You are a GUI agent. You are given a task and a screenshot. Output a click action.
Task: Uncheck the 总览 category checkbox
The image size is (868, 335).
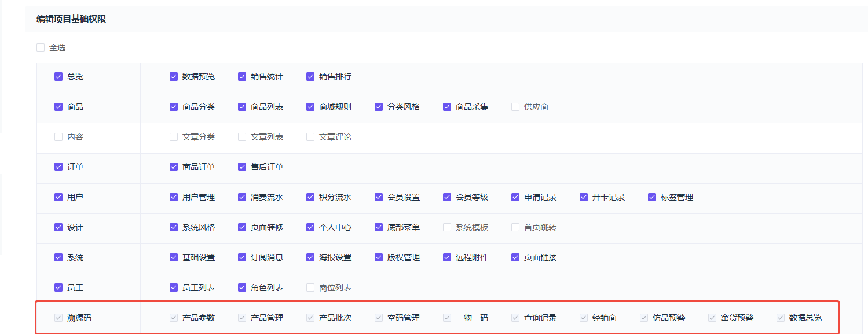58,77
